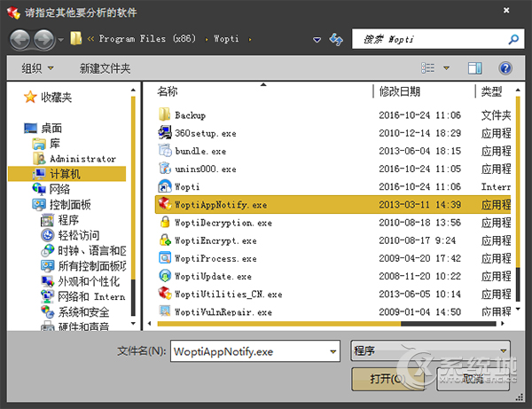The width and height of the screenshot is (532, 409).
Task: Select 程序 under control panel
Action: pos(68,220)
